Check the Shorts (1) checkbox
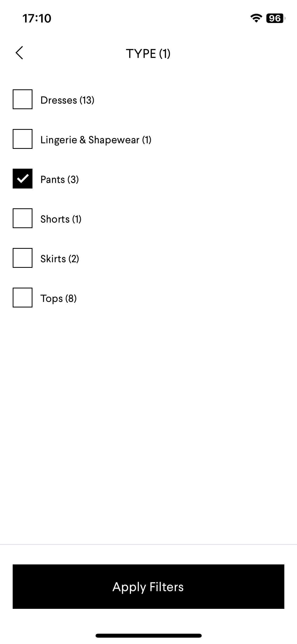The height and width of the screenshot is (644, 297). tap(22, 218)
